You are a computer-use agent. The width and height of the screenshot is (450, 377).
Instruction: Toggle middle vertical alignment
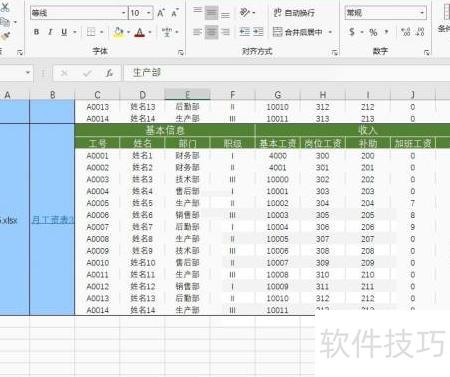(x=211, y=13)
